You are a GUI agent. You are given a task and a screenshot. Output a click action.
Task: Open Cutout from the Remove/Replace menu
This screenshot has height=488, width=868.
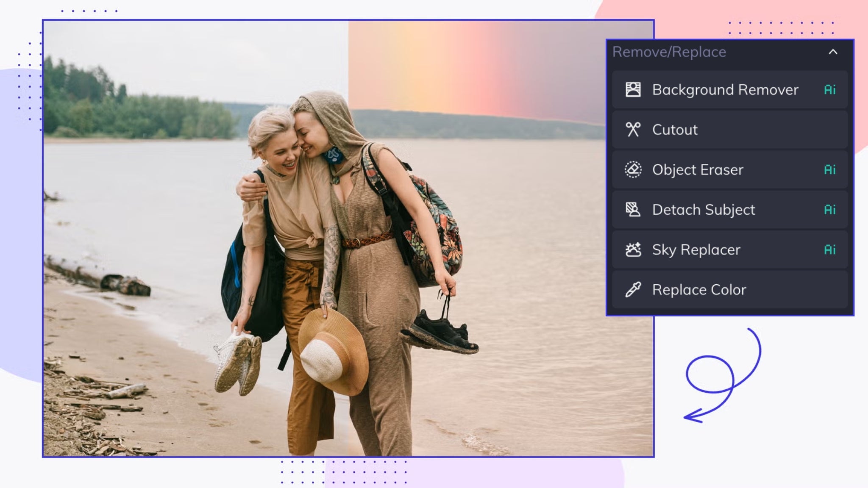tap(674, 130)
